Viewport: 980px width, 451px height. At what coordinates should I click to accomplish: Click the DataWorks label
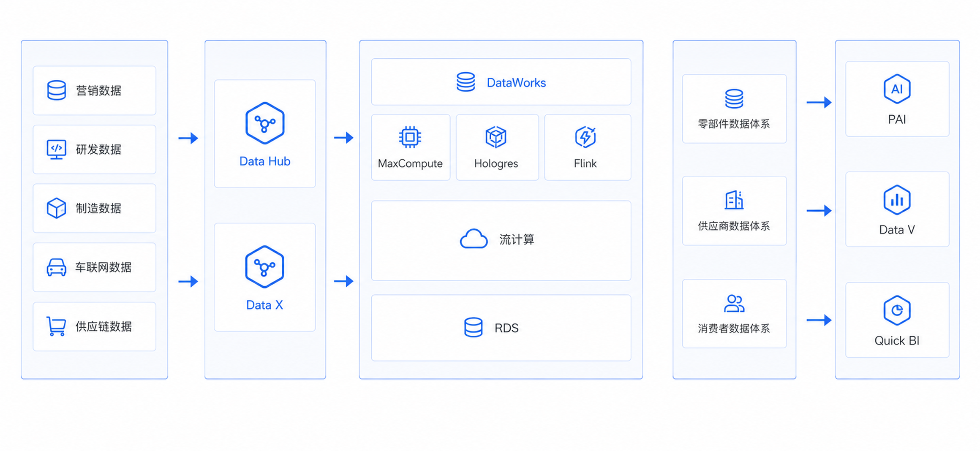point(516,83)
